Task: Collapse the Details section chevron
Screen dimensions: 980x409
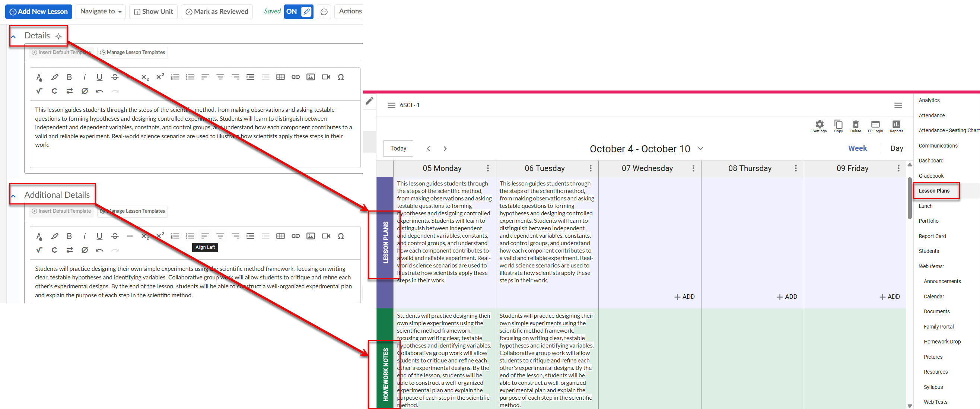Action: 13,37
